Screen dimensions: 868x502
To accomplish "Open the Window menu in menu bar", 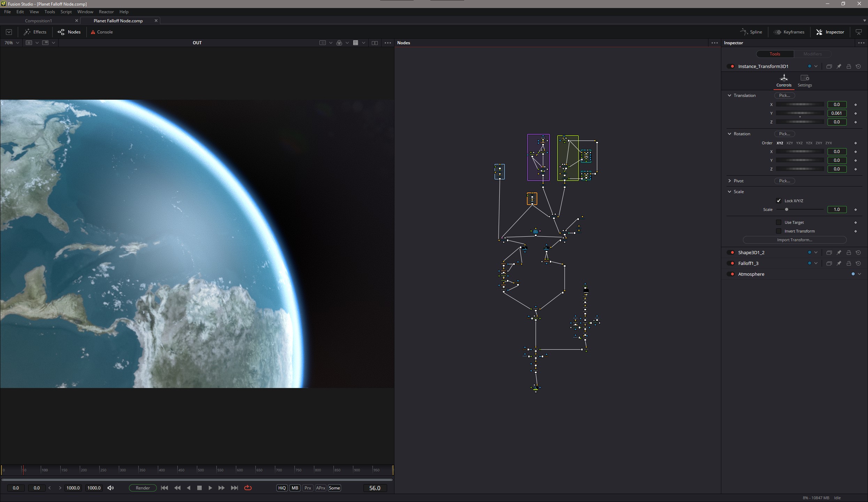I will click(x=85, y=12).
